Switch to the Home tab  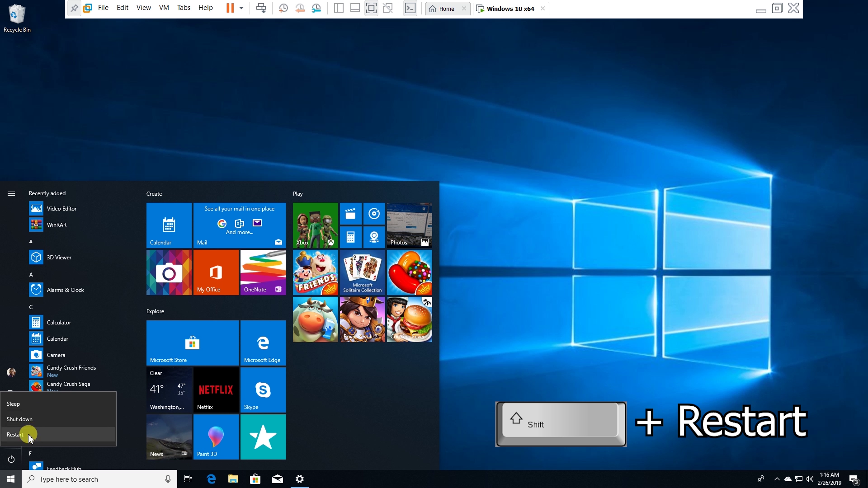point(446,9)
